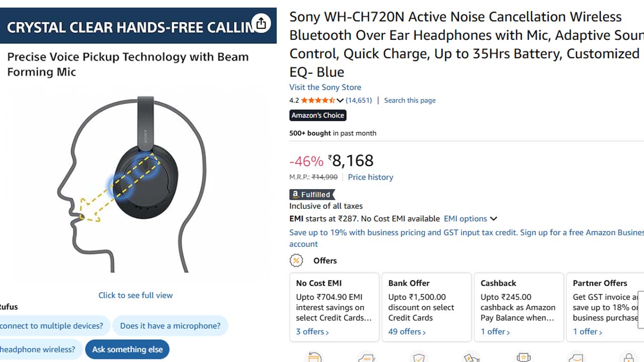Select 'Does it have a microphone?' suggestion
This screenshot has height=362, width=644.
point(170,326)
